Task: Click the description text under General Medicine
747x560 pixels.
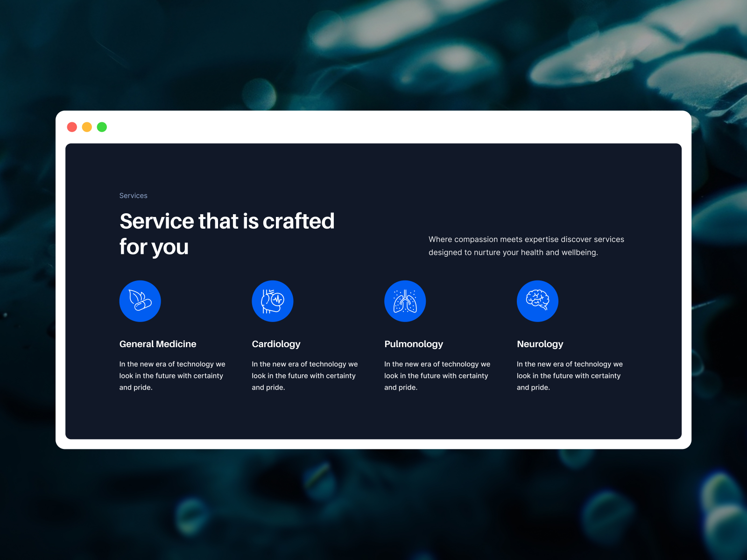Action: pos(172,376)
